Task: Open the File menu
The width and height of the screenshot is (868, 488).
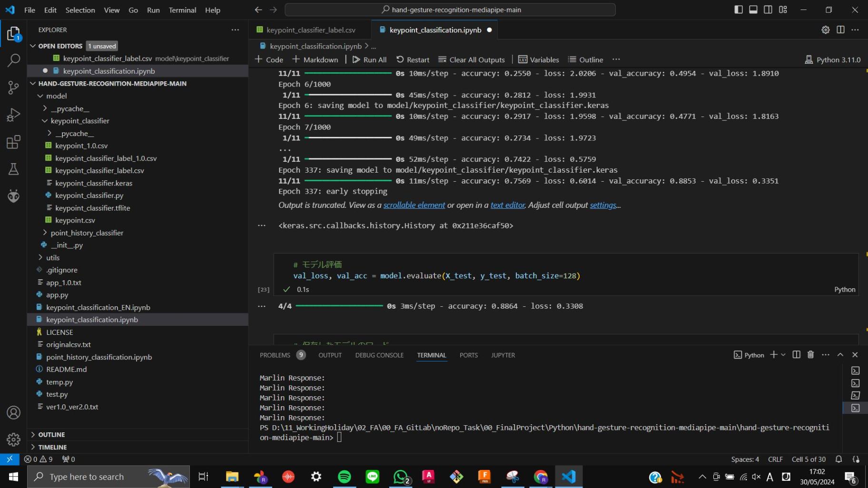Action: 30,10
